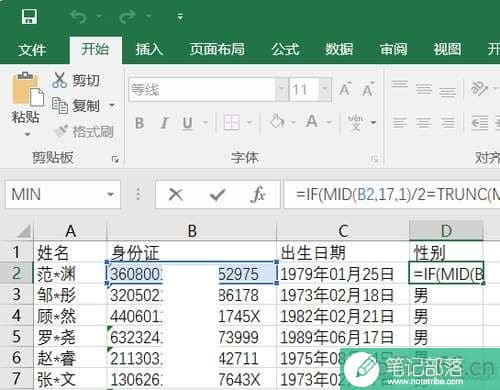This screenshot has width=500, height=390.
Task: Click the font size 11 box
Action: (304, 90)
